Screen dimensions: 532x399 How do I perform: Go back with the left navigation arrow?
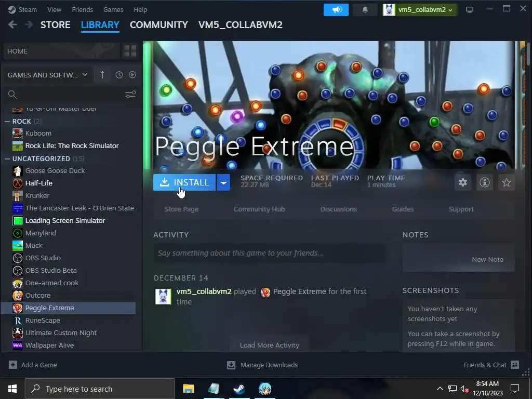[12, 24]
